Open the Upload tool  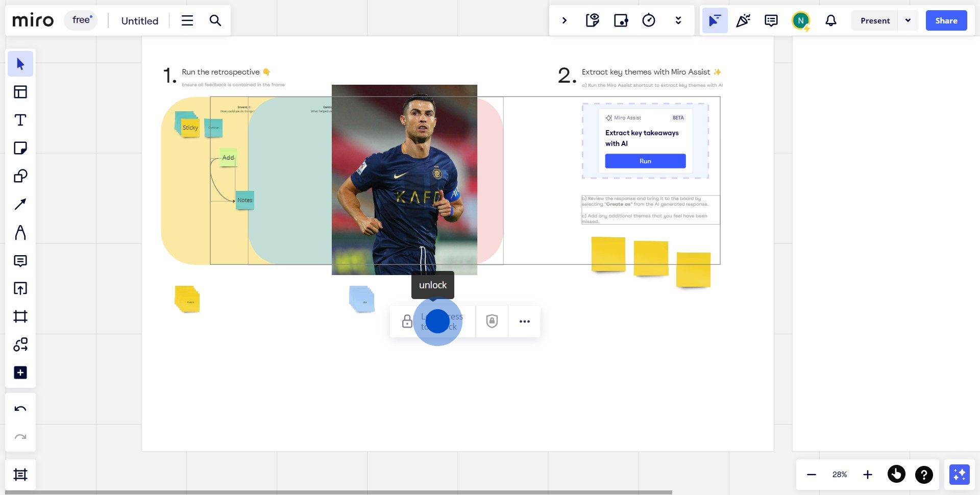pos(20,288)
